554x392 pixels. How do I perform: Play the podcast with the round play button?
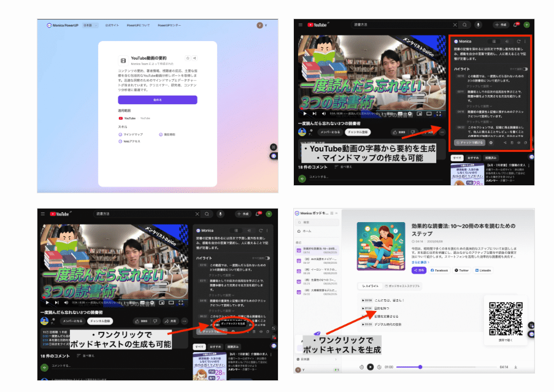click(x=371, y=367)
